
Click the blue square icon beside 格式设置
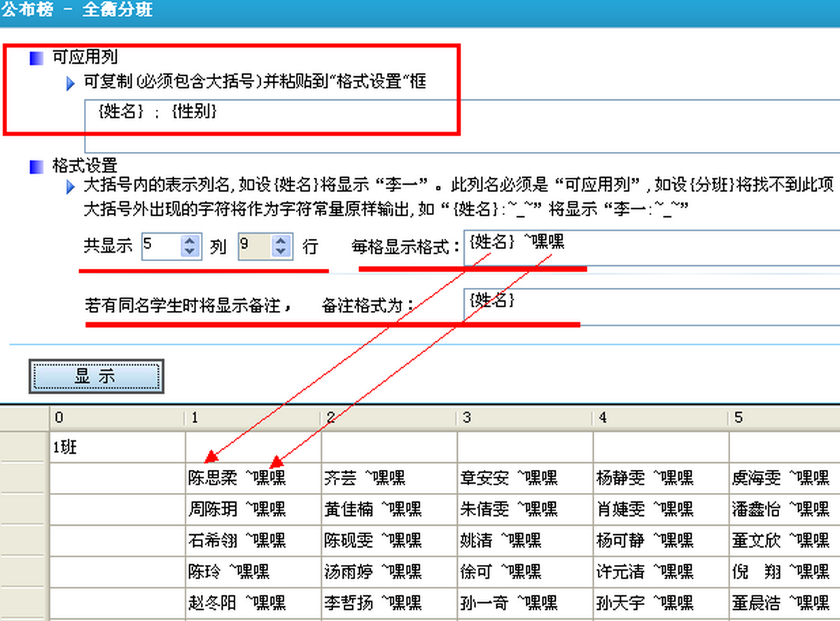pos(36,167)
